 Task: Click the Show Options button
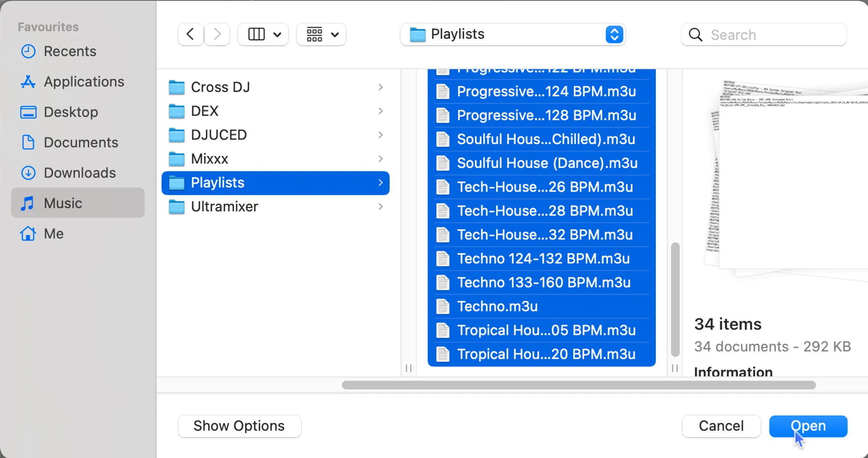[239, 426]
